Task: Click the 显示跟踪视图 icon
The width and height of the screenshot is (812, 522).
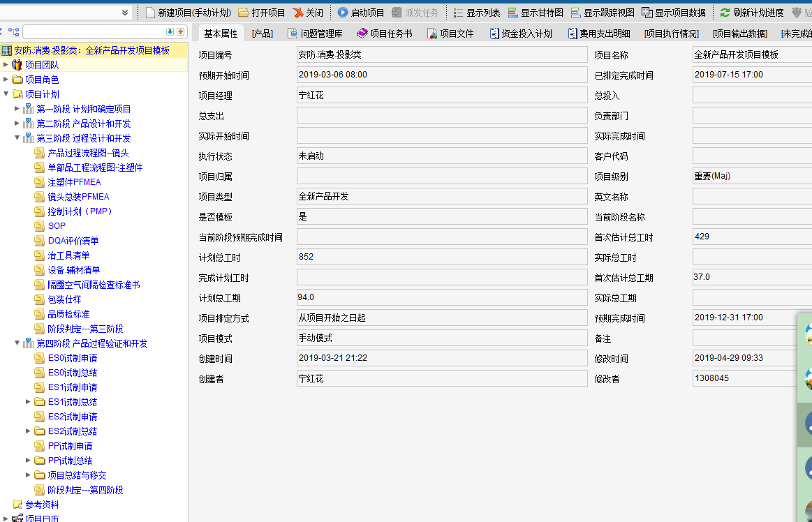Action: (x=576, y=13)
